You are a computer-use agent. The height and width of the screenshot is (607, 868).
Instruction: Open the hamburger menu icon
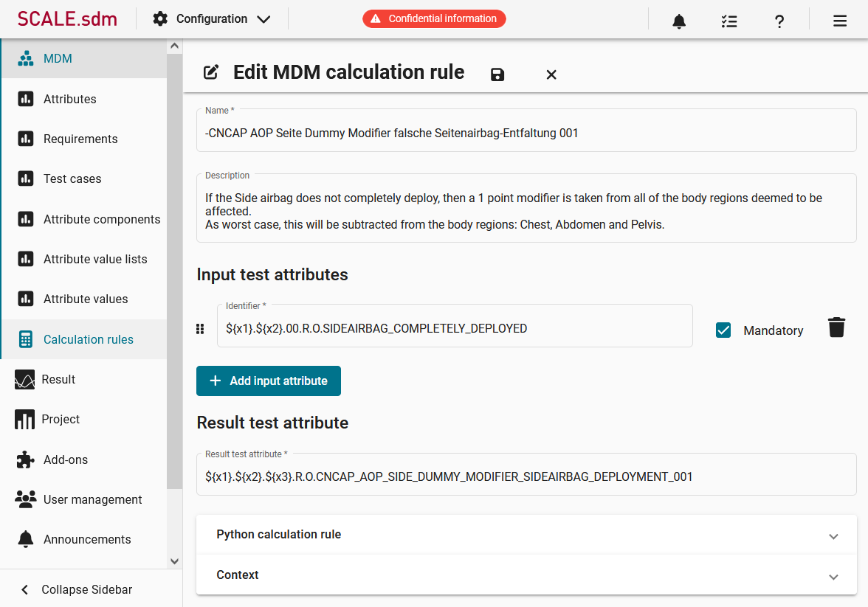click(x=840, y=21)
